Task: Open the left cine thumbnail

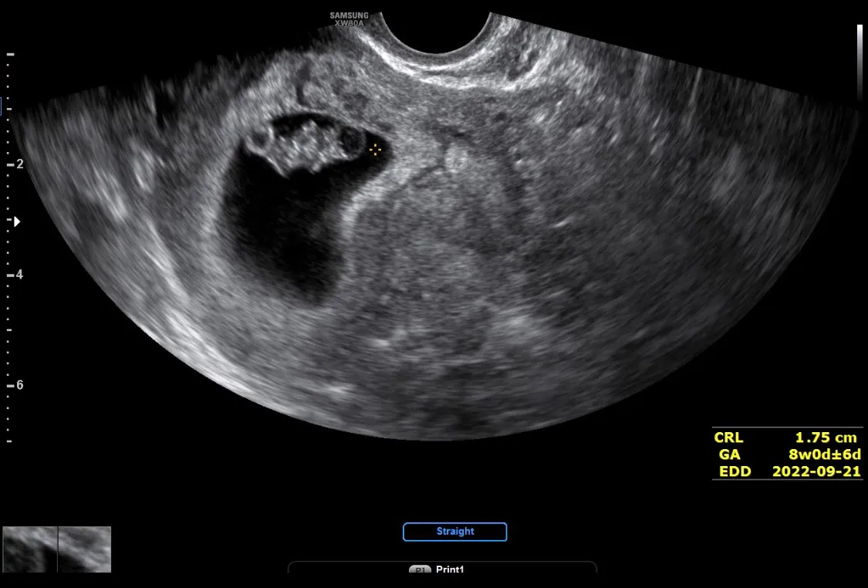Action: point(30,549)
